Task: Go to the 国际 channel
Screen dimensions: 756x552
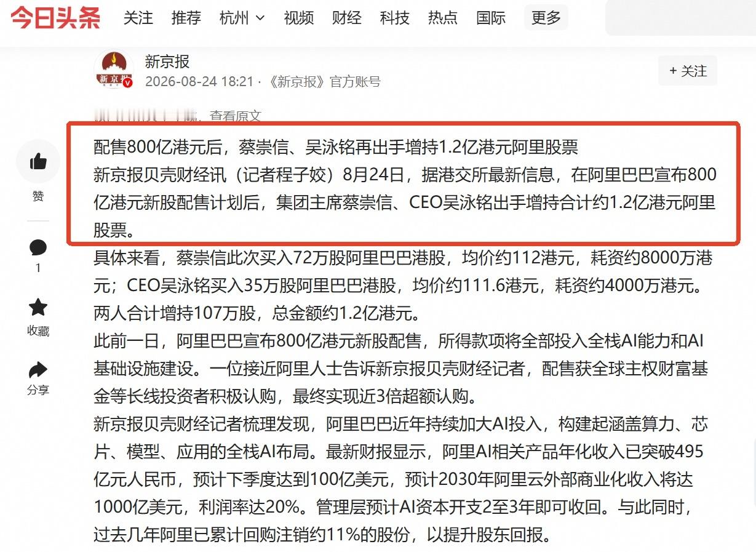Action: click(491, 18)
